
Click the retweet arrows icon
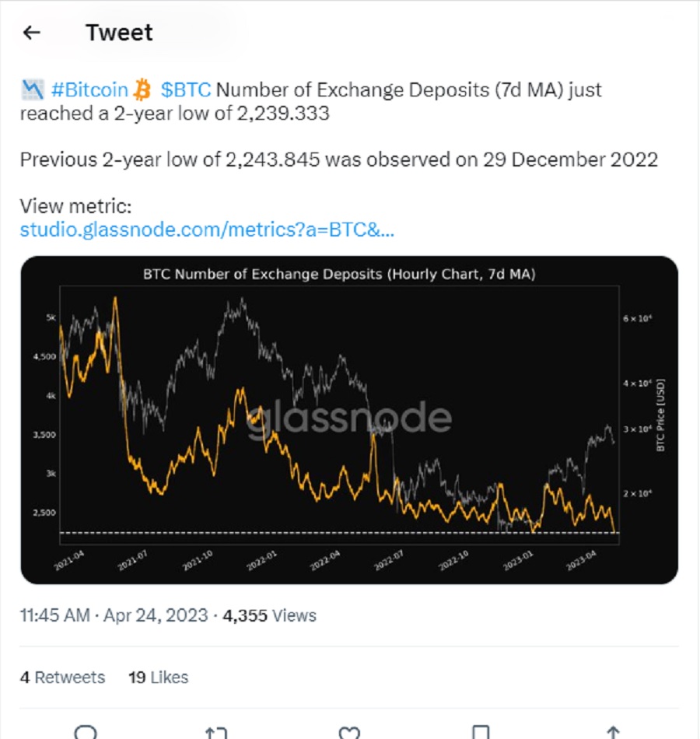[x=216, y=733]
